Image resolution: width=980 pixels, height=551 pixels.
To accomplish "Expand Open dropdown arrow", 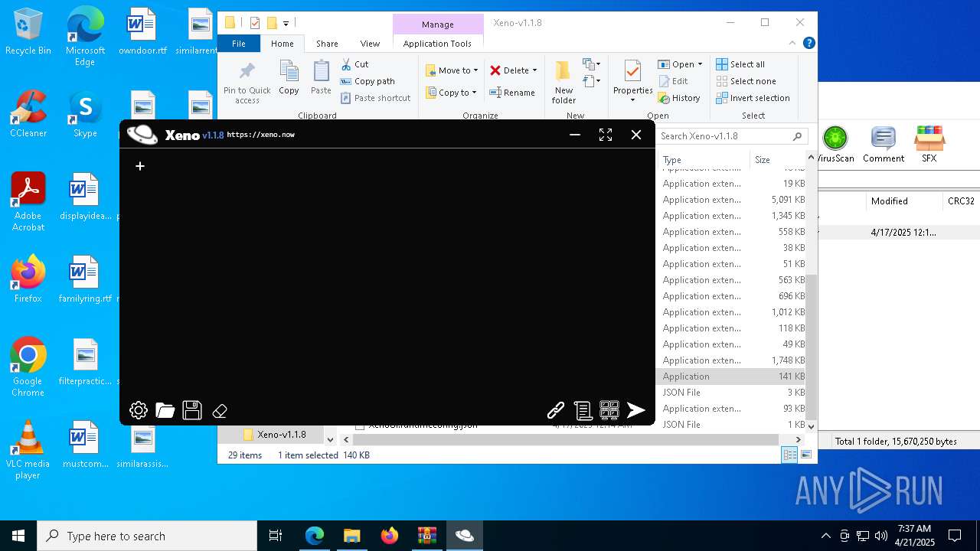I will 700,64.
